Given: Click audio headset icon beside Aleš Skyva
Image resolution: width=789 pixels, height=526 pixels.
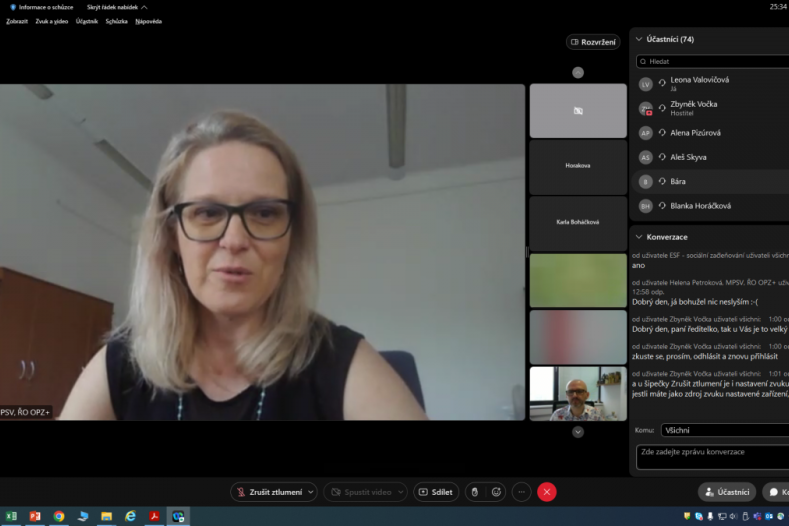Looking at the screenshot, I should pyautogui.click(x=662, y=157).
